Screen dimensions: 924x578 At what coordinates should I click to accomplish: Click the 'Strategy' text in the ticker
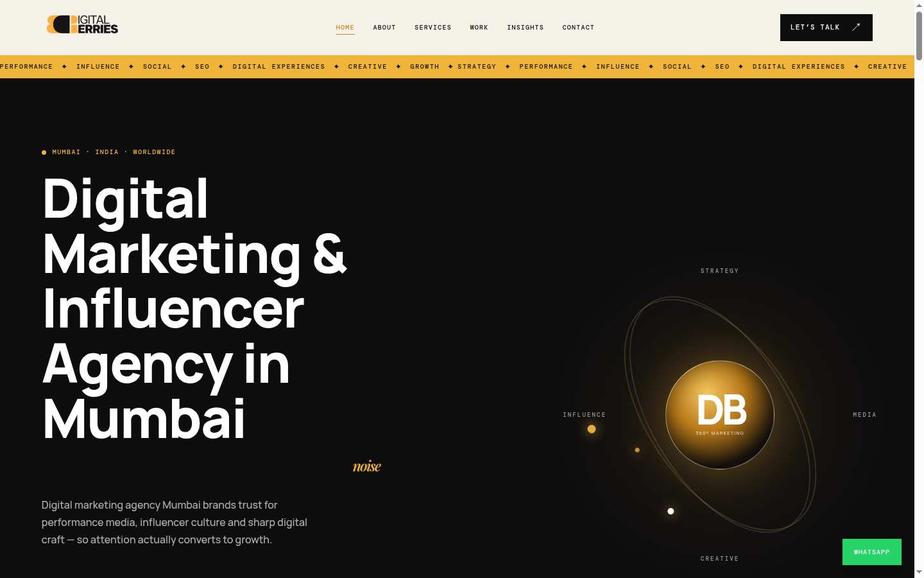click(477, 67)
